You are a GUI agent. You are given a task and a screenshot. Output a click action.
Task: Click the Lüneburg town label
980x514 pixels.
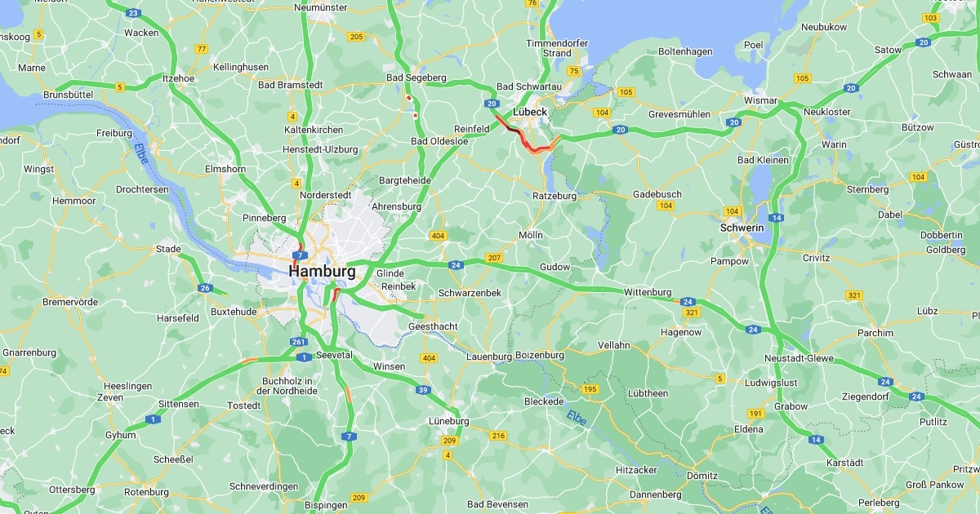(x=449, y=421)
